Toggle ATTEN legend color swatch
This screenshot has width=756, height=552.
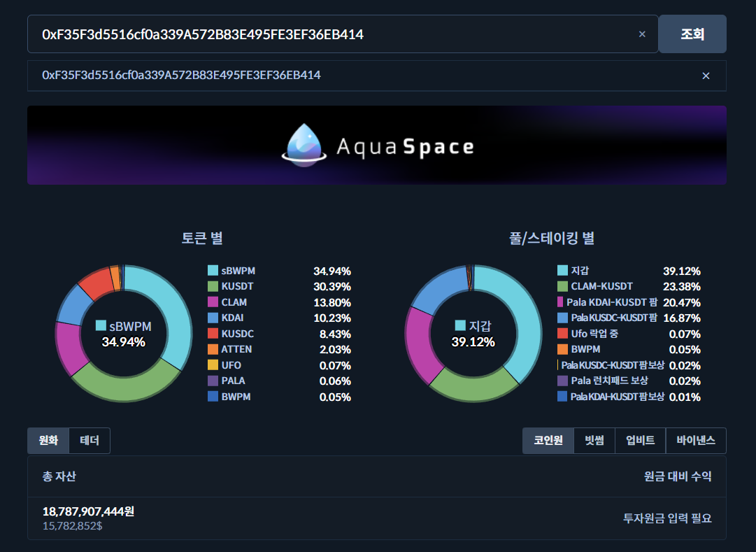(x=213, y=349)
